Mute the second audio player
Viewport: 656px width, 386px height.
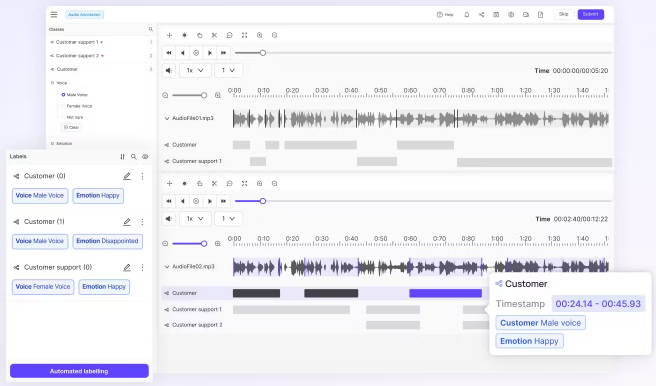tap(169, 219)
